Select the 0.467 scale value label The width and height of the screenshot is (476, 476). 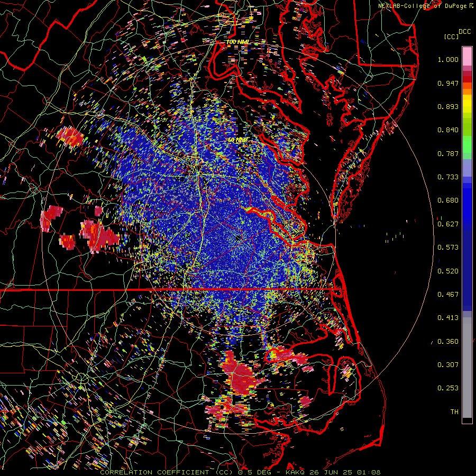click(x=448, y=295)
